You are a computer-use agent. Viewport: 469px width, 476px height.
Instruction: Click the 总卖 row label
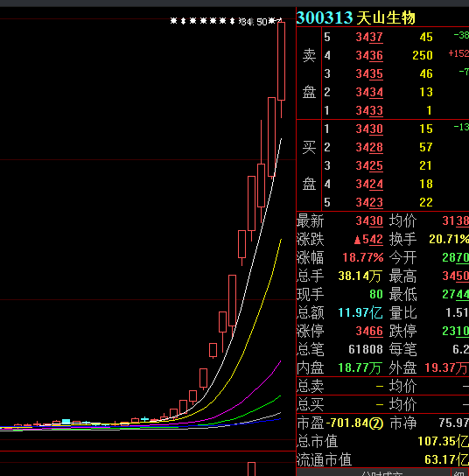click(311, 387)
